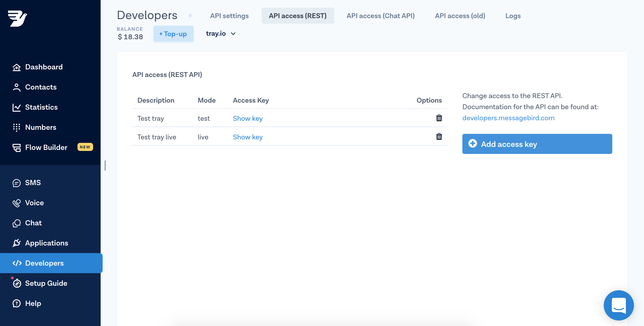Open the Logs tab
This screenshot has height=326, width=644.
click(513, 16)
